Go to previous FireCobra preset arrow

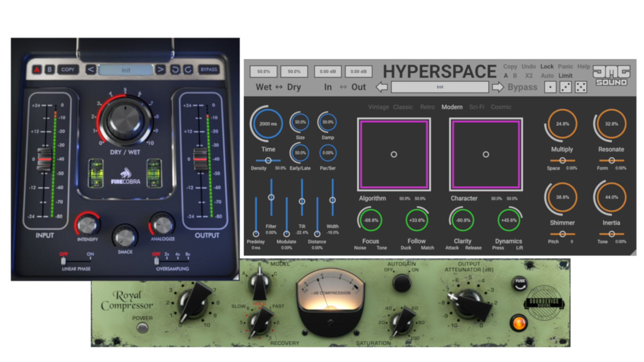[91, 70]
